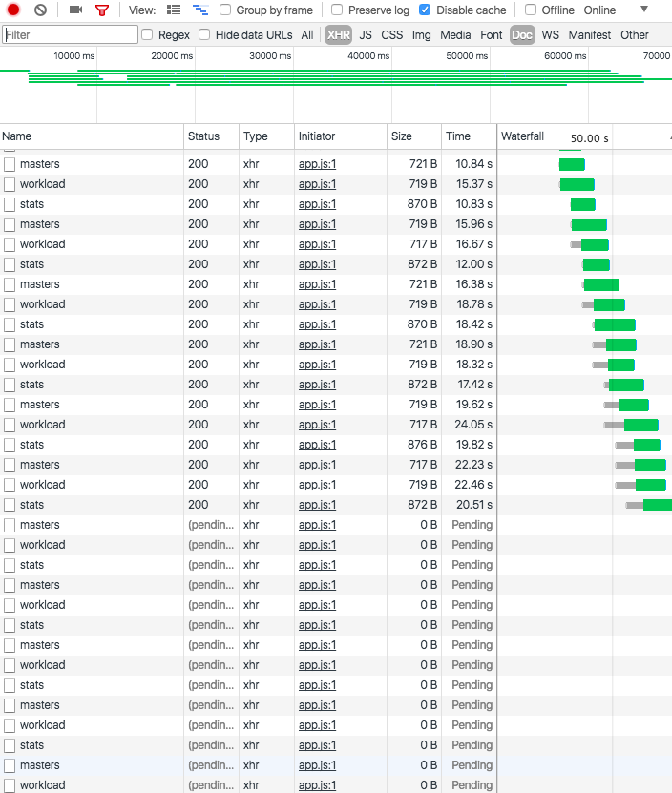Click a green waterfall bar for masters
The width and height of the screenshot is (672, 793).
click(571, 163)
